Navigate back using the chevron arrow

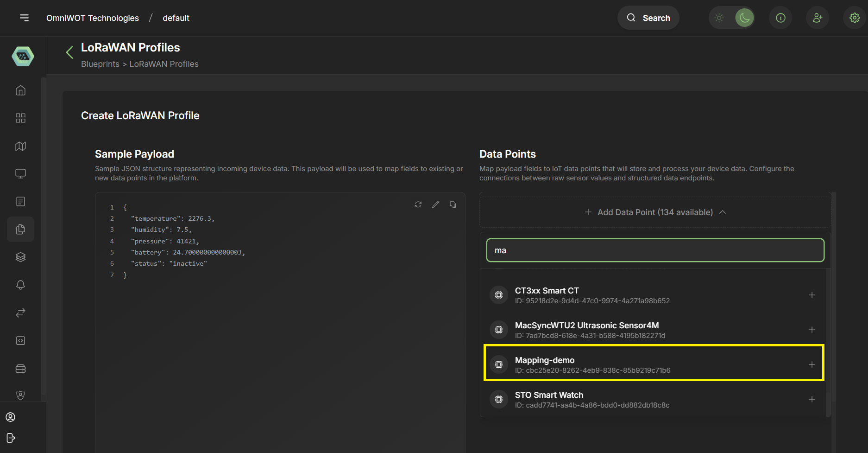69,52
